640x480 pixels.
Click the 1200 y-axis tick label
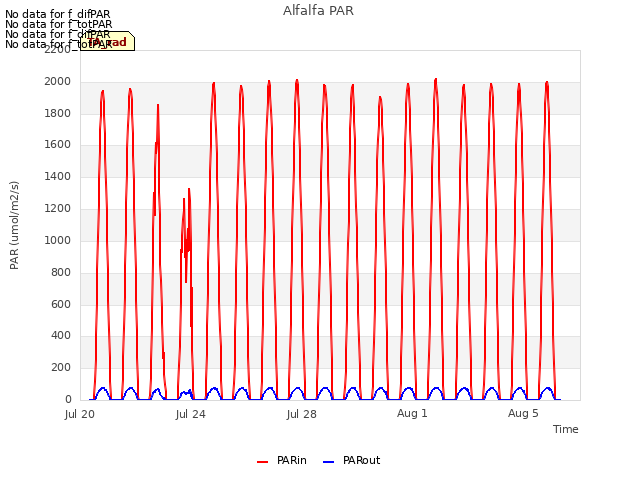[58, 209]
